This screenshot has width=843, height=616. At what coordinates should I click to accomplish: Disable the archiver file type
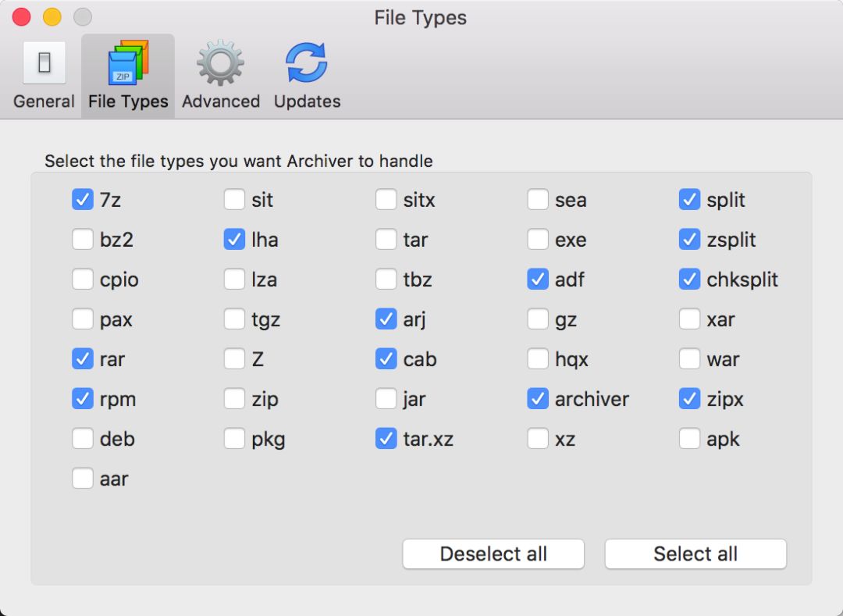coord(538,399)
